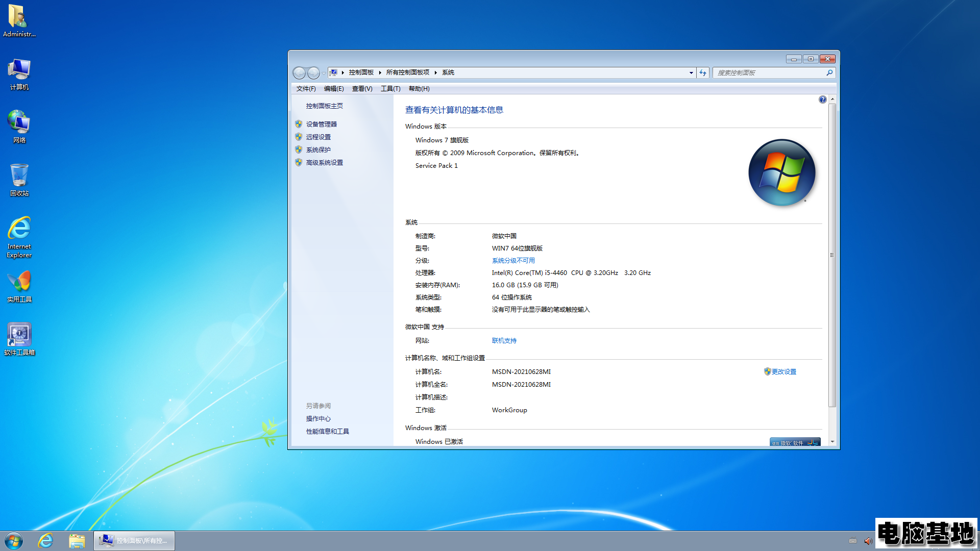Open the 工具(T) menu

[x=390, y=89]
